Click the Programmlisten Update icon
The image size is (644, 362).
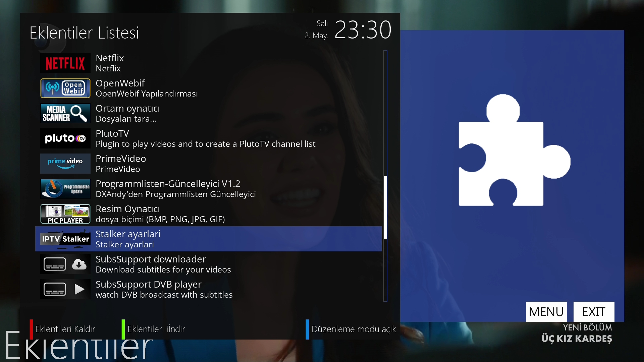[x=65, y=189]
